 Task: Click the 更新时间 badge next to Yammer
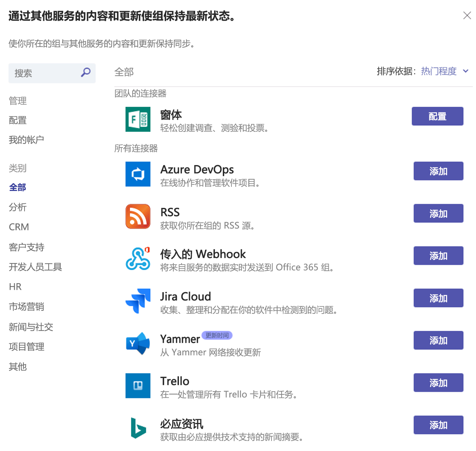[217, 335]
